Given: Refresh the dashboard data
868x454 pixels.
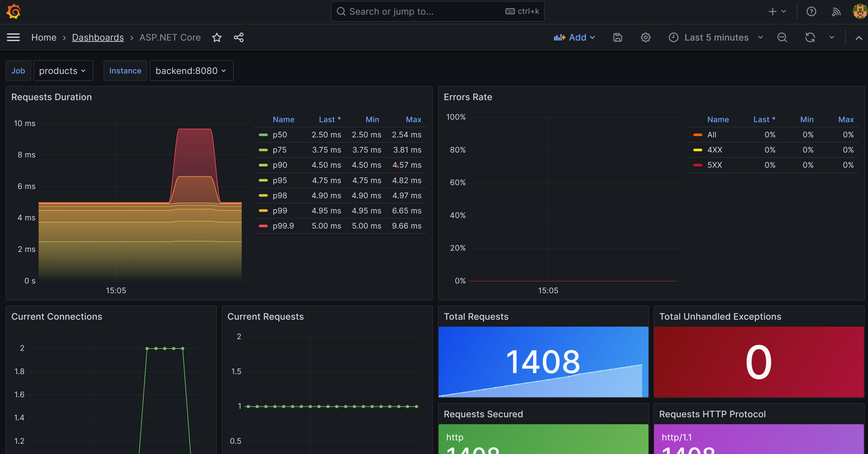Looking at the screenshot, I should 810,37.
